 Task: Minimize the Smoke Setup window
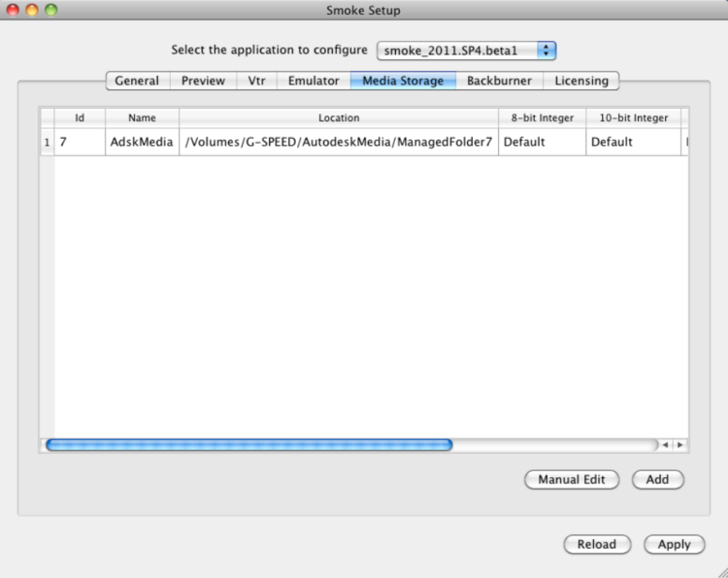coord(32,10)
